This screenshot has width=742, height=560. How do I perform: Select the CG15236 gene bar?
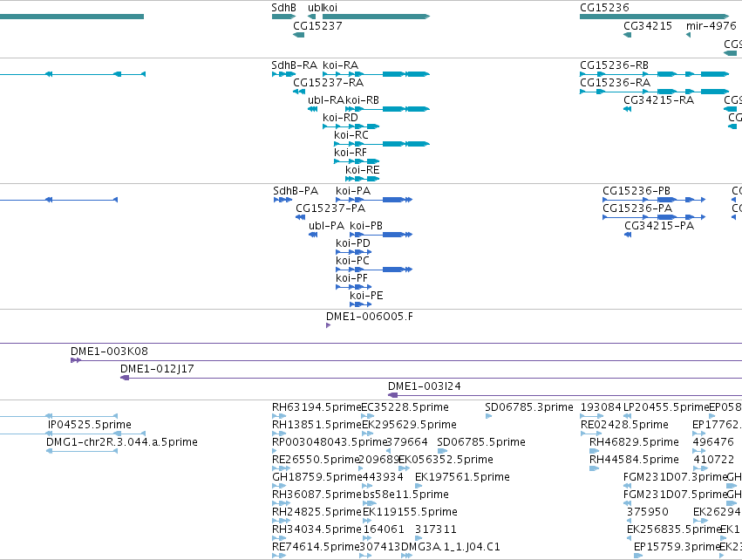pos(655,17)
